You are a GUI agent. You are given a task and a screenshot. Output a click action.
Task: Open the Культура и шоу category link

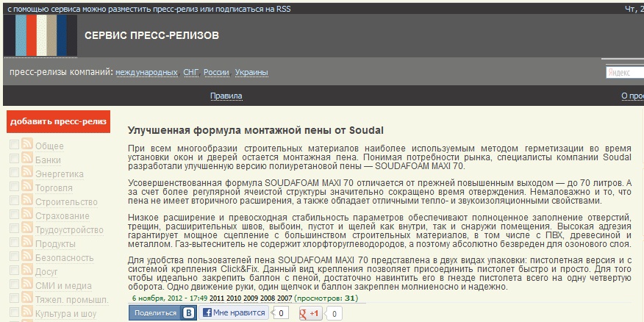tap(65, 314)
